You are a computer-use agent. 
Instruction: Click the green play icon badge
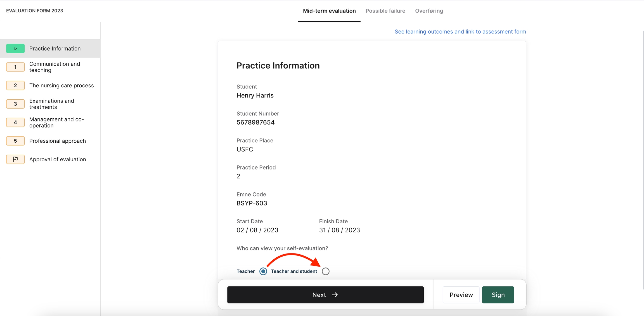pos(15,49)
